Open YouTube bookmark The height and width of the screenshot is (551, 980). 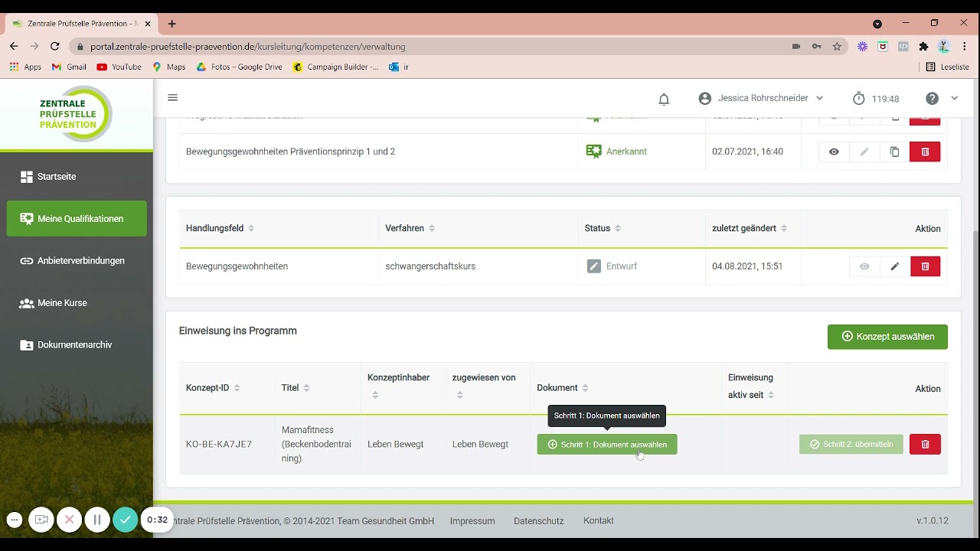(x=119, y=67)
